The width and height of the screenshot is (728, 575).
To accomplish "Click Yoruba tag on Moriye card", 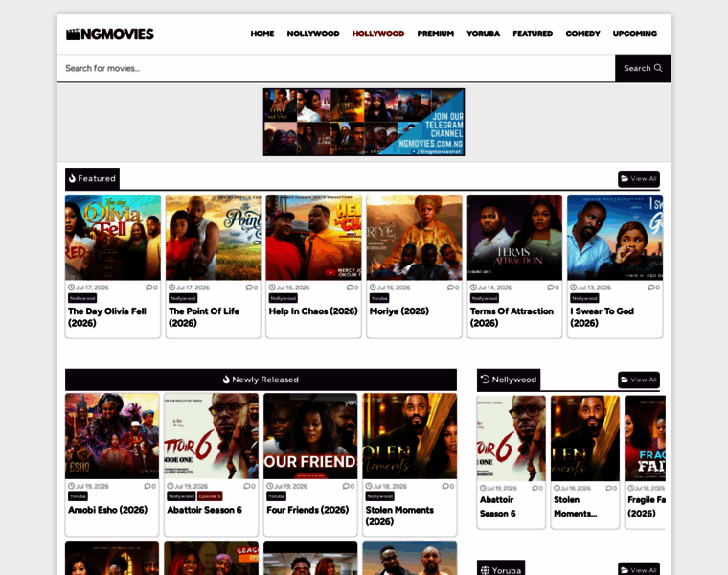I will 379,298.
